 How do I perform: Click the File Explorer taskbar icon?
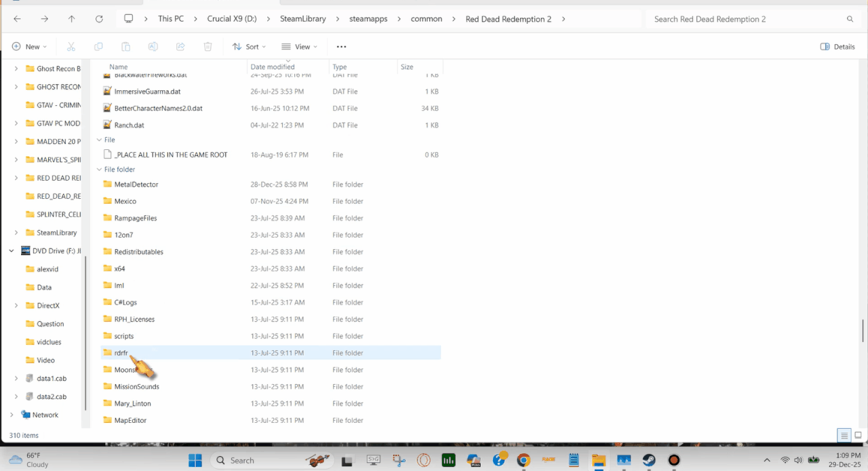[x=598, y=460]
